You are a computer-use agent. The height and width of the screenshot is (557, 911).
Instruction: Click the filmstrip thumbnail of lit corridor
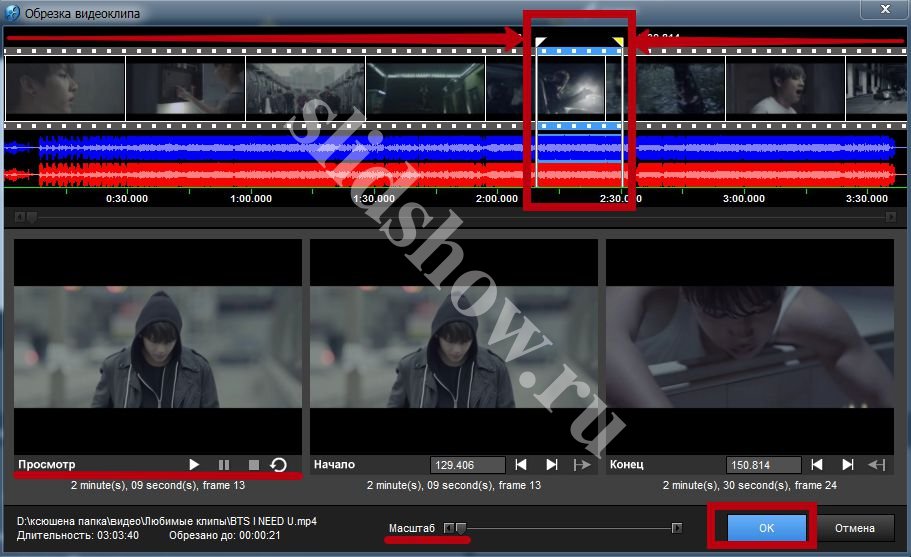pos(426,88)
